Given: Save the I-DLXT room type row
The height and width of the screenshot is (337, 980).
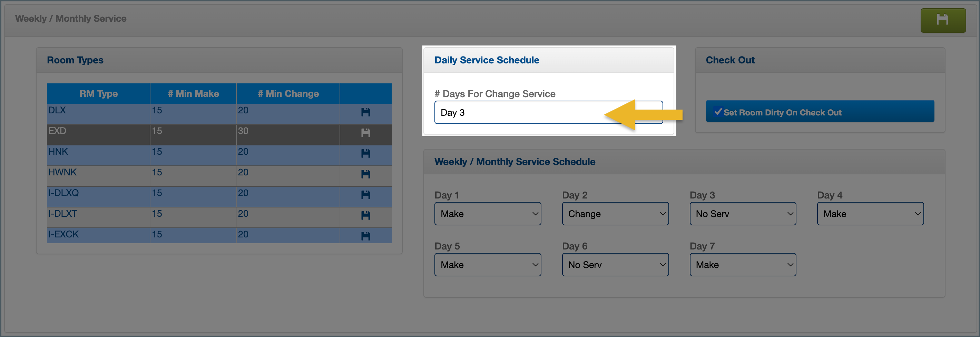Looking at the screenshot, I should pos(365,215).
